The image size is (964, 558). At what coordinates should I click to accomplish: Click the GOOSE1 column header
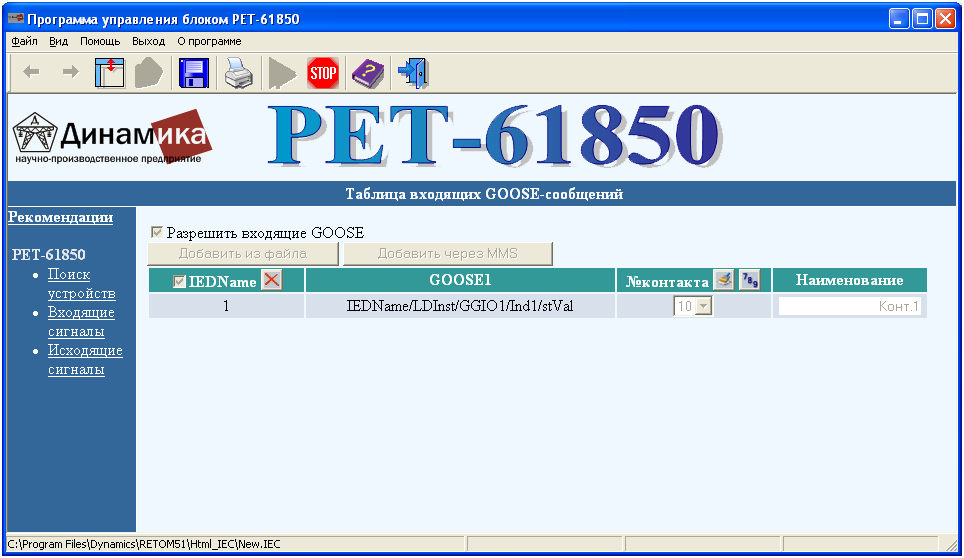tap(460, 280)
